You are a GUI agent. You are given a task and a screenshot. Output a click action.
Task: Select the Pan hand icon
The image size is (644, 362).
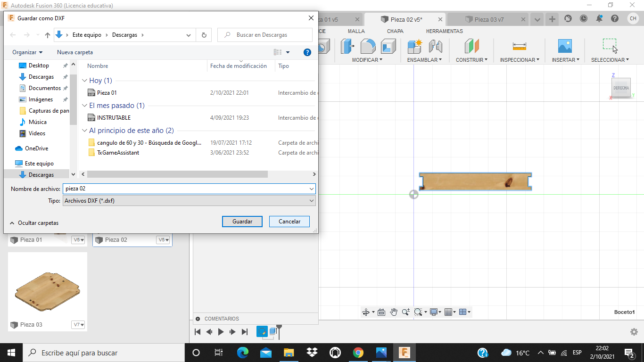[x=394, y=312]
